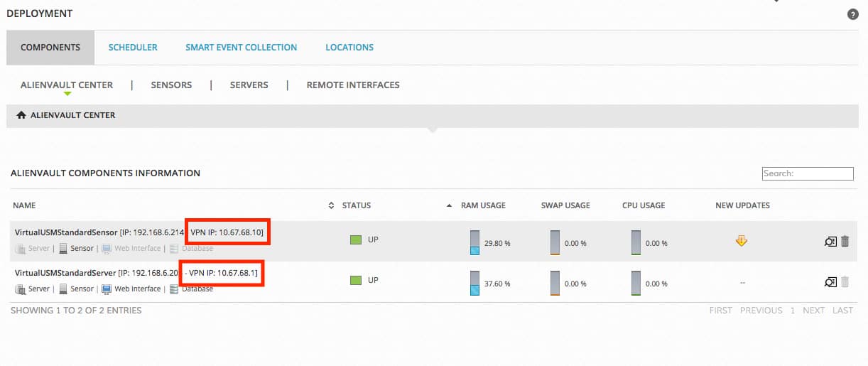Click the DEPLOYMENT page title
The image size is (868, 366).
click(x=39, y=14)
